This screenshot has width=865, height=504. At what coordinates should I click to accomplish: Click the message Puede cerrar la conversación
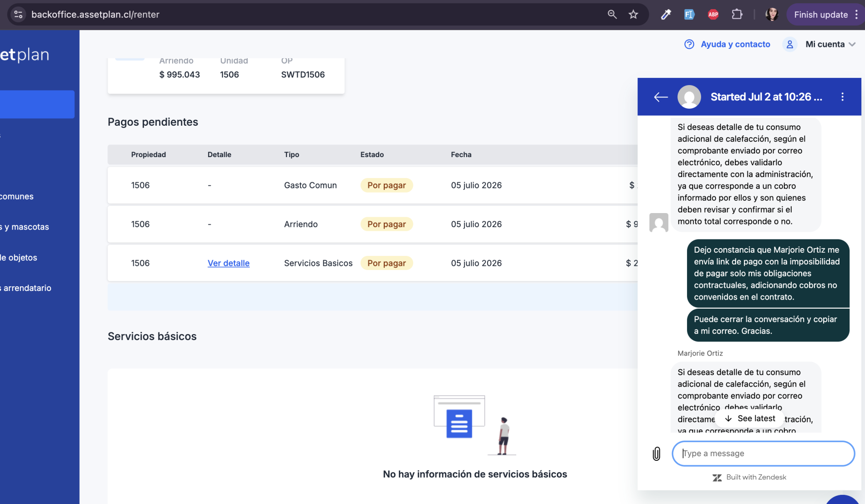[x=768, y=325]
